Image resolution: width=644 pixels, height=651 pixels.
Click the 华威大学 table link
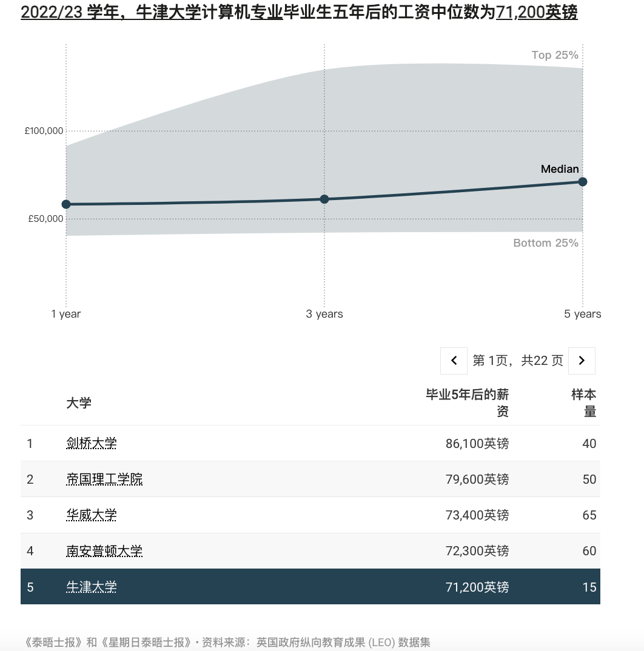click(x=91, y=515)
